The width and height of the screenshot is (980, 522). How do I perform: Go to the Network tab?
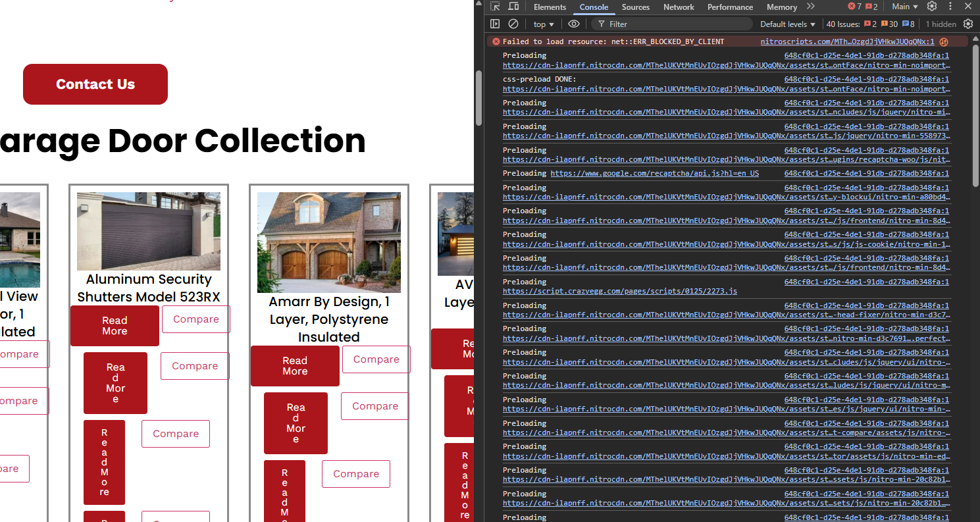[679, 7]
